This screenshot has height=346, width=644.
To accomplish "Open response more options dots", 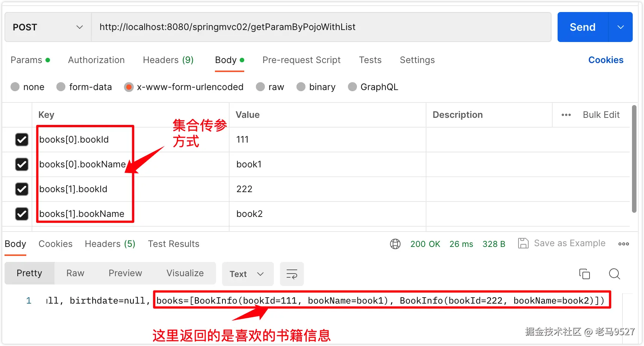I will tap(624, 244).
